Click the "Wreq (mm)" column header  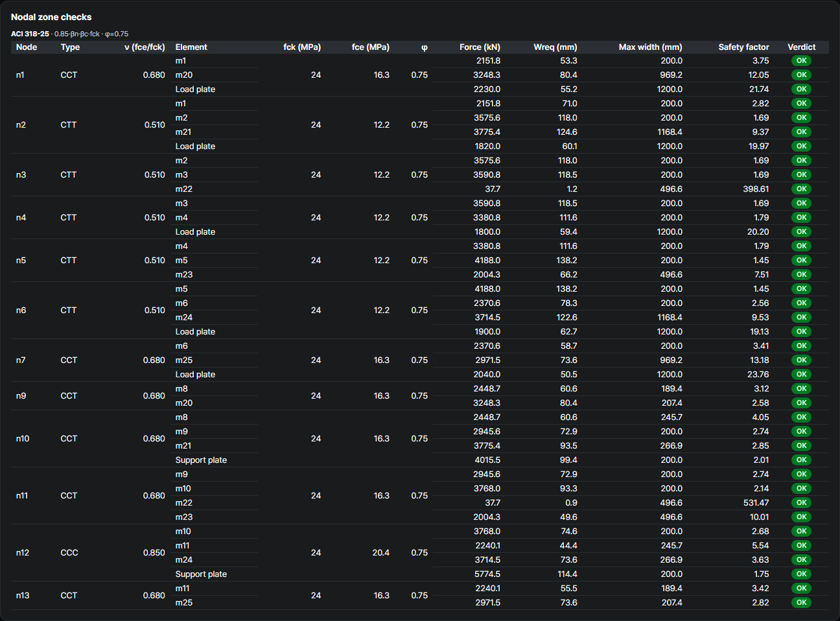[x=555, y=47]
